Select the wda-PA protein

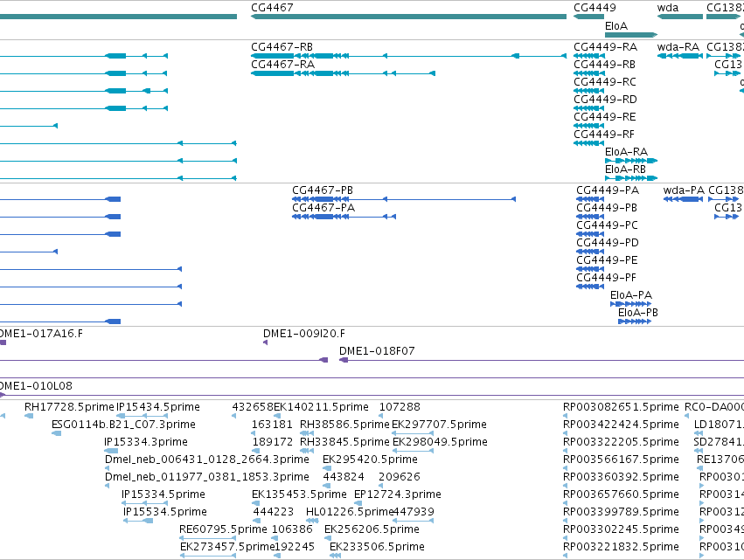tap(684, 199)
